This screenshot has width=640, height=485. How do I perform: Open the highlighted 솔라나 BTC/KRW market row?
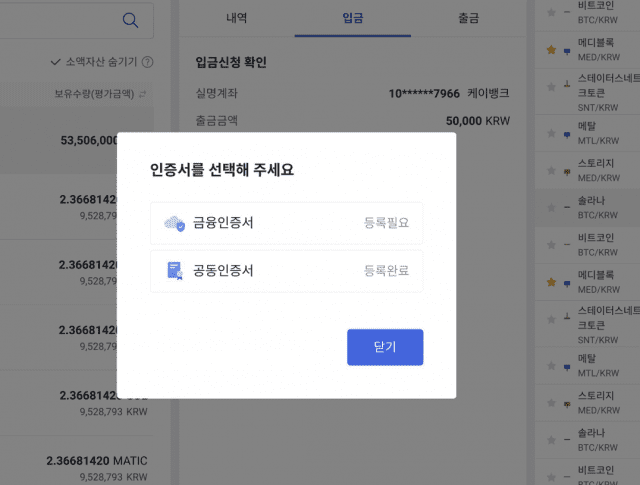pyautogui.click(x=588, y=207)
